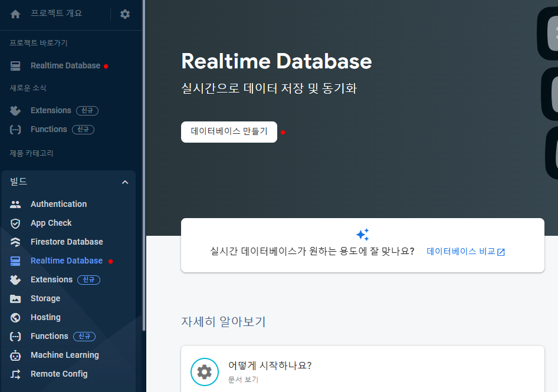Open 프로젝트 개요 overview
558x392 pixels.
[x=56, y=13]
